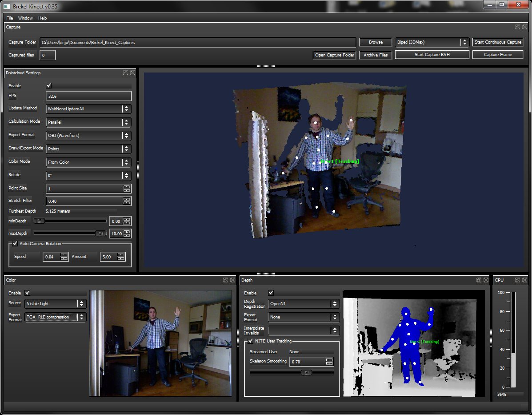Screen dimensions: 532x415
Task: Click the Stretch Filter spinner arrows
Action: [x=127, y=201]
